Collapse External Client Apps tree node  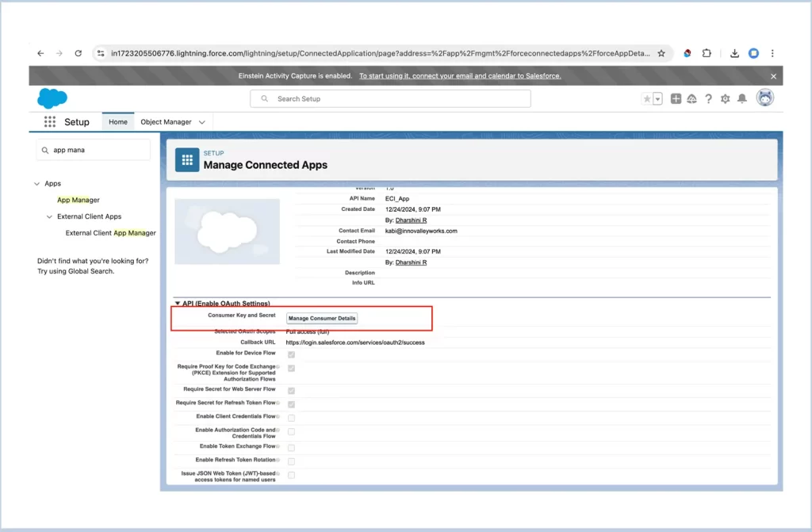[49, 217]
